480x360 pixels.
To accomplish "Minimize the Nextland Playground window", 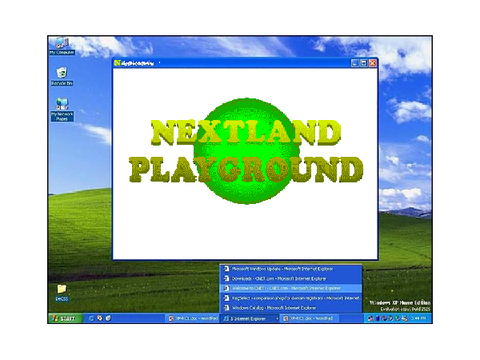I will tap(355, 63).
